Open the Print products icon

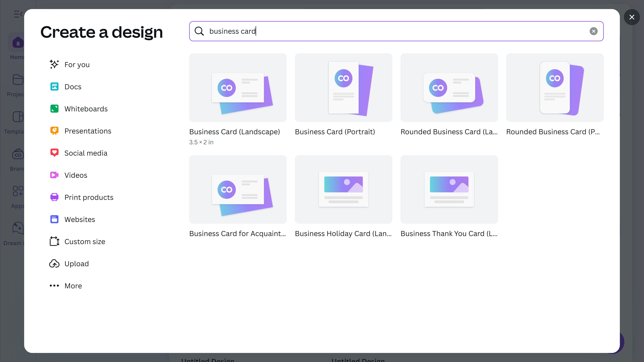click(x=54, y=197)
